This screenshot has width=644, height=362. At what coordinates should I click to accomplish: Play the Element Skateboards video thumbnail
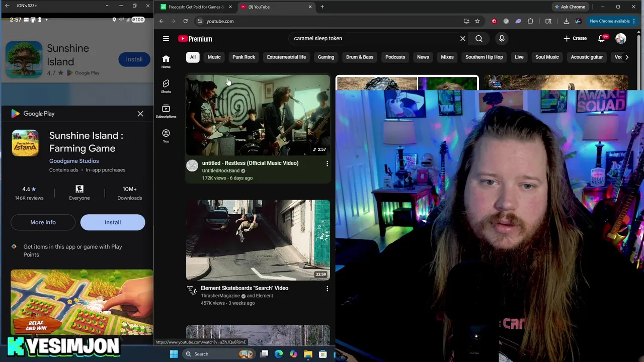pyautogui.click(x=258, y=240)
